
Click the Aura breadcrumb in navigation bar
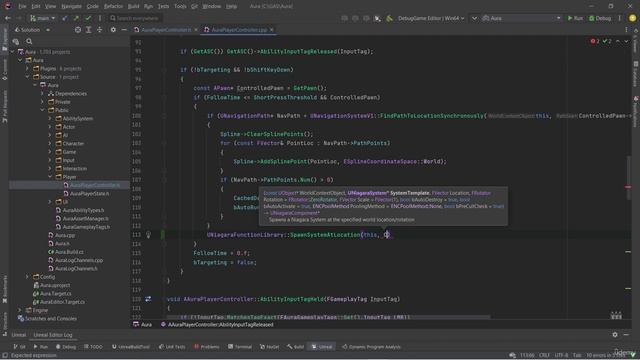[x=142, y=325]
